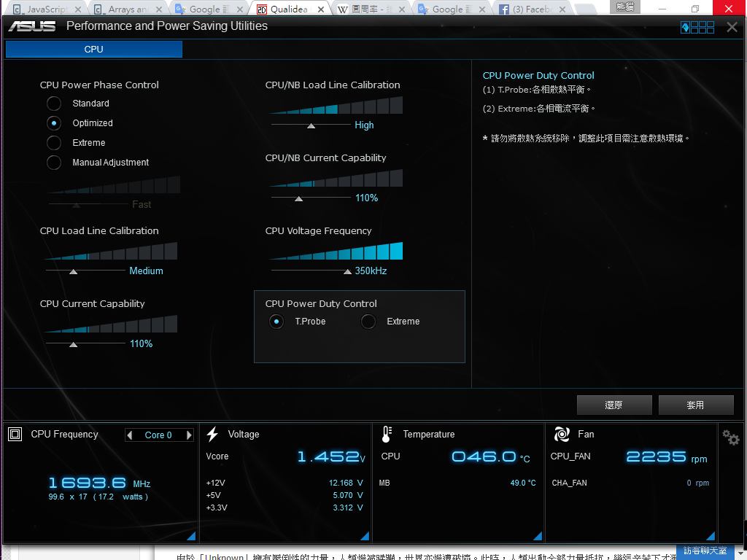
Task: Adjust CPU/NB Load Line Calibration slider handle
Action: [311, 125]
